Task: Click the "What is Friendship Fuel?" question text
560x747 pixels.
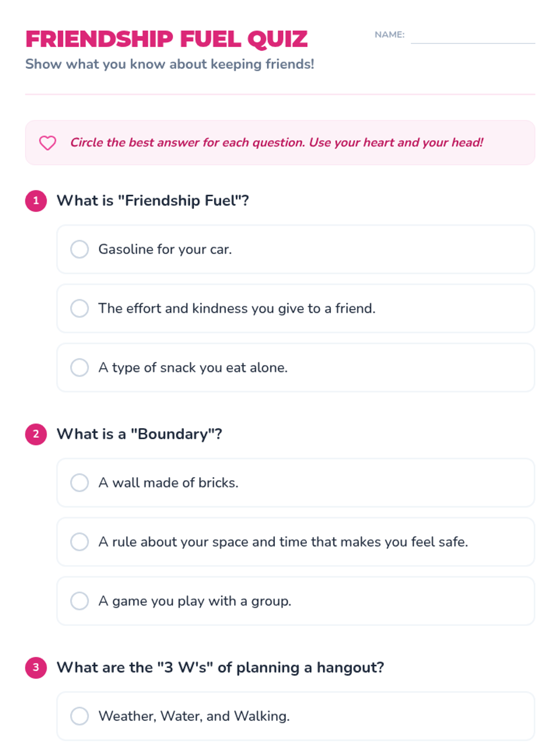Action: click(x=153, y=201)
